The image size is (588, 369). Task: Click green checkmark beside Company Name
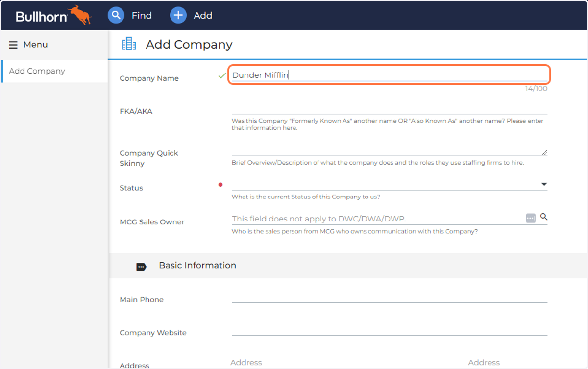pyautogui.click(x=222, y=75)
